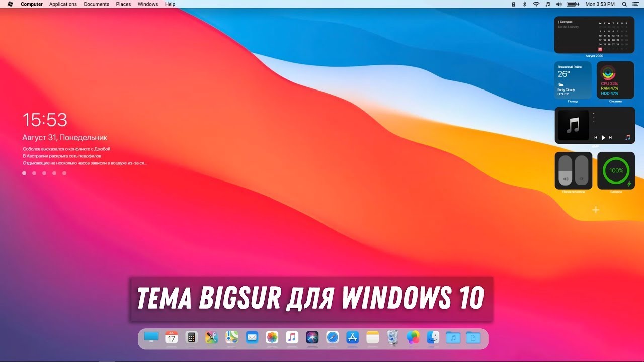Screen dimensions: 644x362
Task: Open the weather widget showing 26°
Action: pyautogui.click(x=573, y=80)
